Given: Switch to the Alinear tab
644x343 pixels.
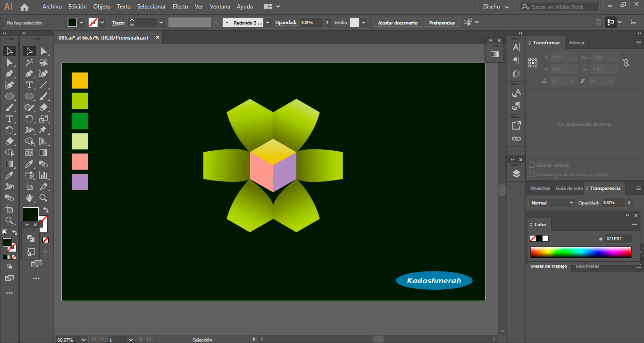Looking at the screenshot, I should click(x=577, y=43).
